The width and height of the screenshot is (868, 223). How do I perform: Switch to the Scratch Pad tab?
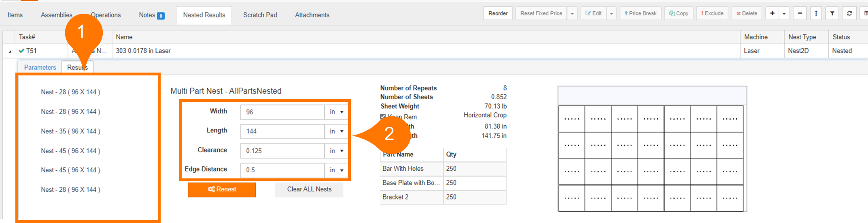click(260, 15)
